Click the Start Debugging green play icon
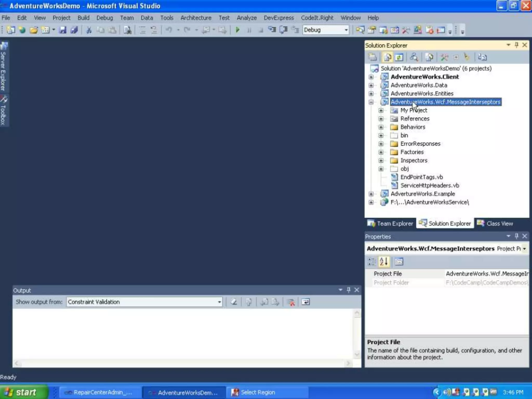This screenshot has height=399, width=532. tap(237, 30)
